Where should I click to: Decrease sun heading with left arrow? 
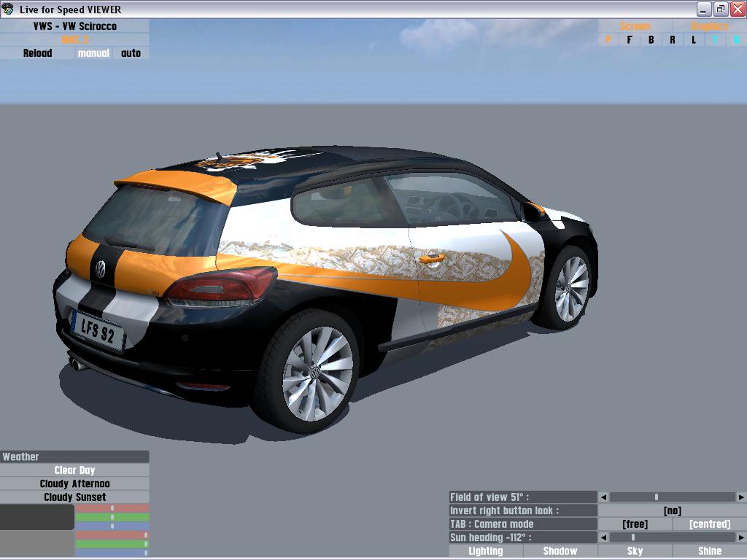pos(603,537)
